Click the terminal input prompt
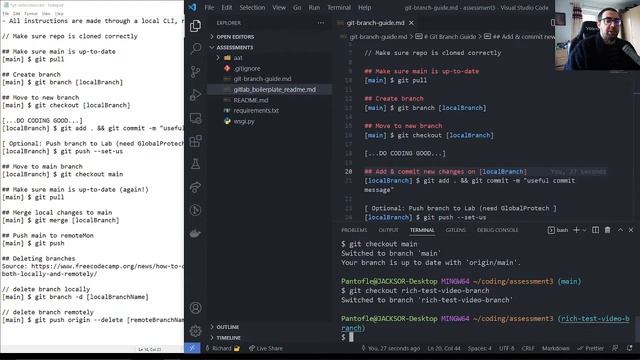640x360 pixels. [351, 337]
